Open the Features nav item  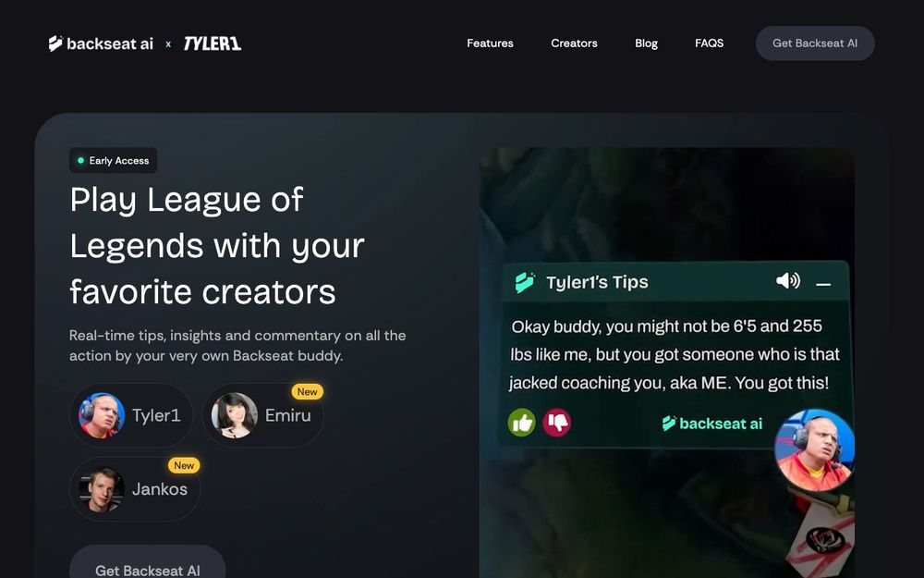[x=490, y=43]
